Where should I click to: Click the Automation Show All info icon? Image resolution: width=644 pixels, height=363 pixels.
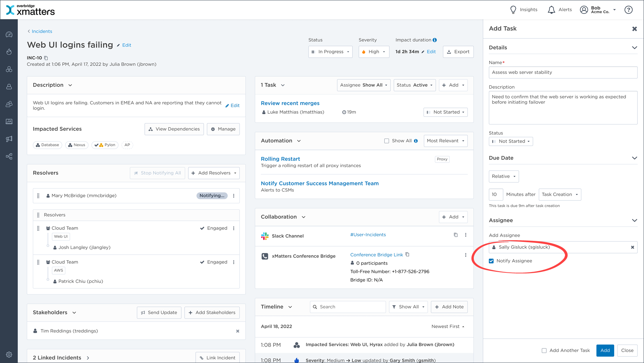coord(416,141)
